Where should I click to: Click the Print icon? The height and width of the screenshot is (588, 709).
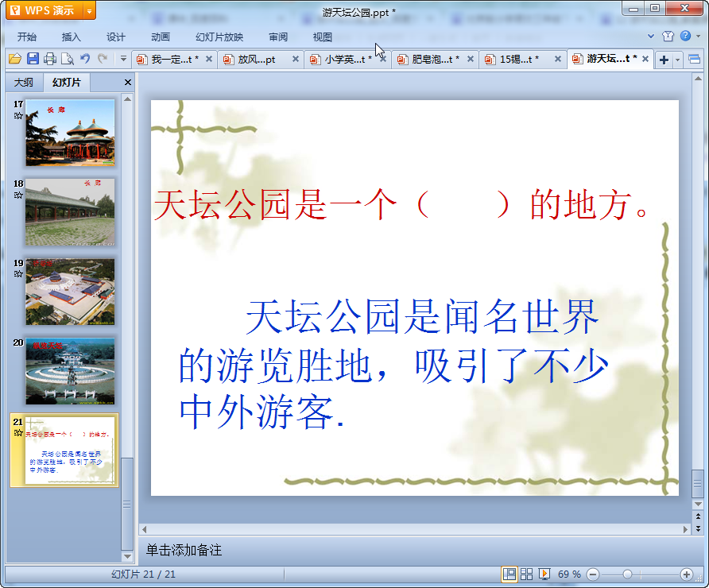[50, 59]
